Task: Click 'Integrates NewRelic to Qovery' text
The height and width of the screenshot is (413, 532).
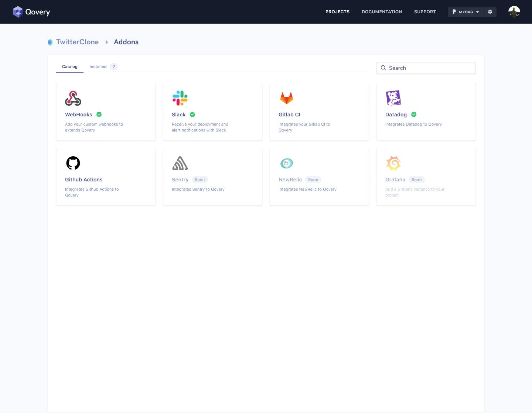Action: (x=307, y=189)
